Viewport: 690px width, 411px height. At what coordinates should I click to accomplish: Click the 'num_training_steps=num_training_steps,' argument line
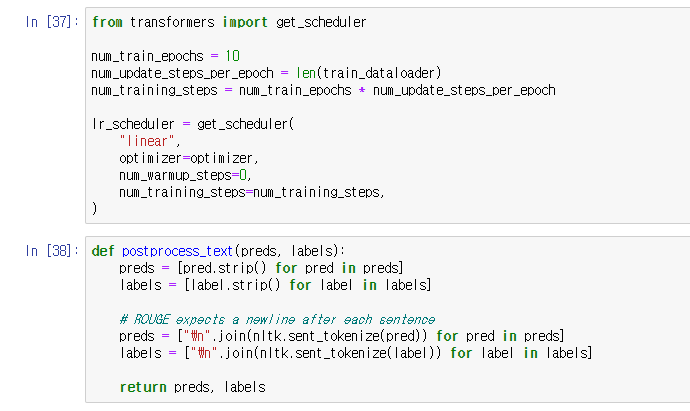tap(252, 192)
